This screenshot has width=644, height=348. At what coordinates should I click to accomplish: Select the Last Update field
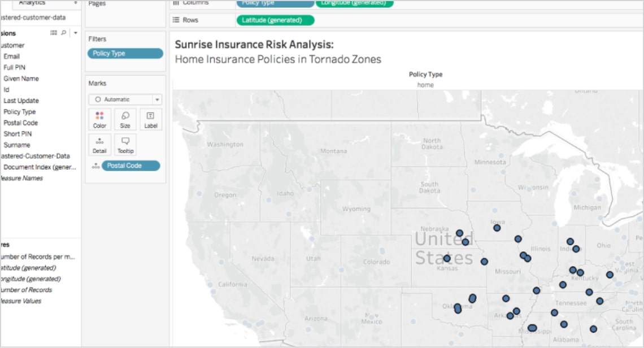click(21, 101)
